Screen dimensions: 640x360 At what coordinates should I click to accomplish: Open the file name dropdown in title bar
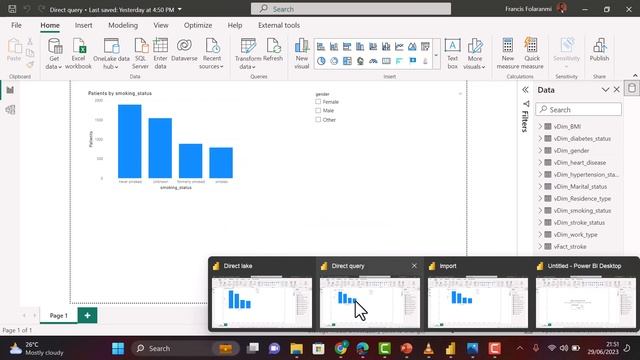pyautogui.click(x=180, y=9)
